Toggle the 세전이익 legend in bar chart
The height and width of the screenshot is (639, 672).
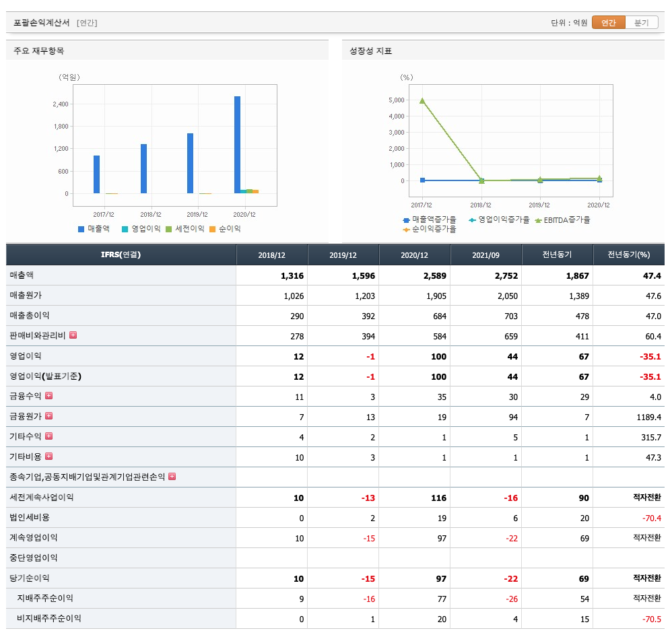[185, 229]
